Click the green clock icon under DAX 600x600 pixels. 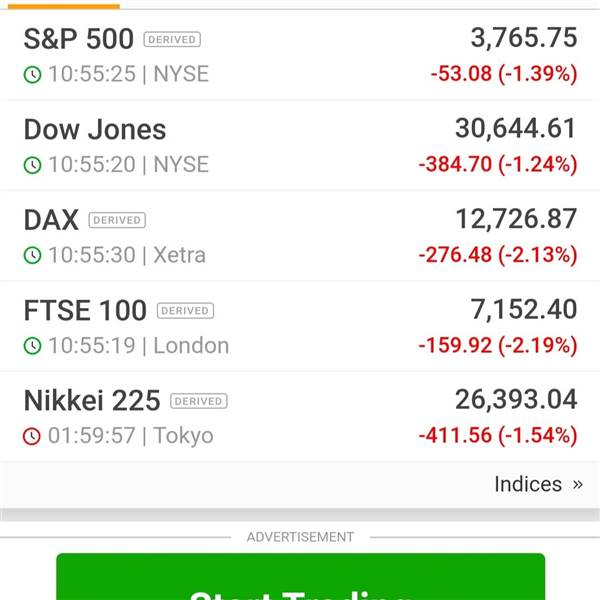(x=33, y=255)
